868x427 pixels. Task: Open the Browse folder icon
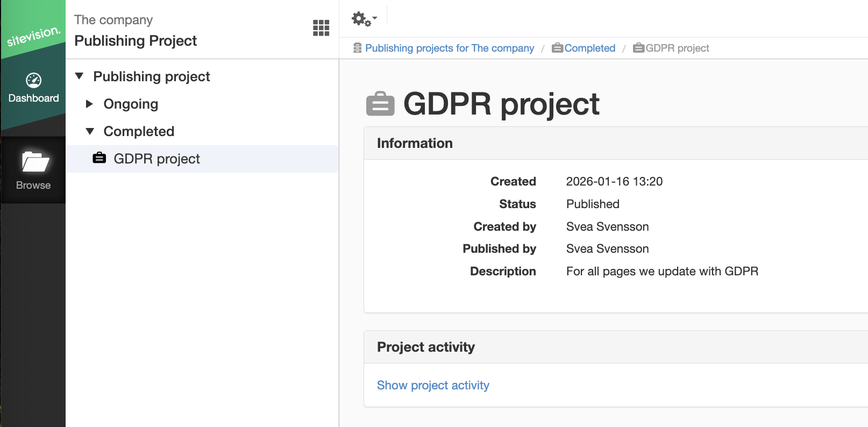(x=35, y=161)
